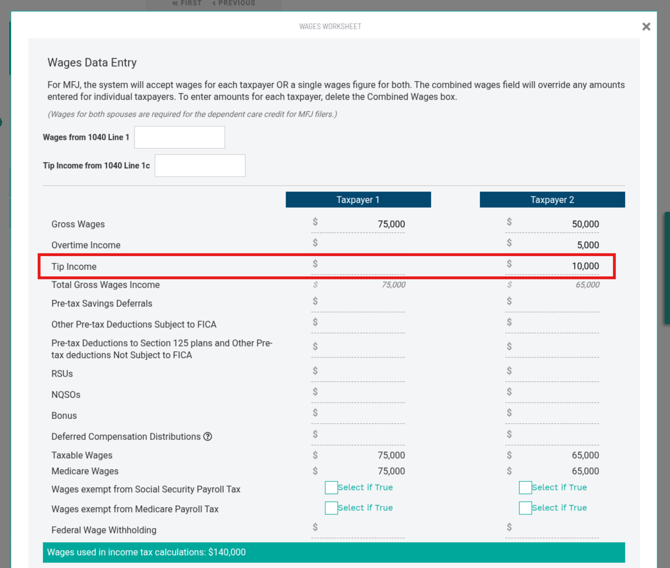Select Taxpayer 2 Gross Wages field
Image resolution: width=670 pixels, height=568 pixels.
[x=552, y=224]
